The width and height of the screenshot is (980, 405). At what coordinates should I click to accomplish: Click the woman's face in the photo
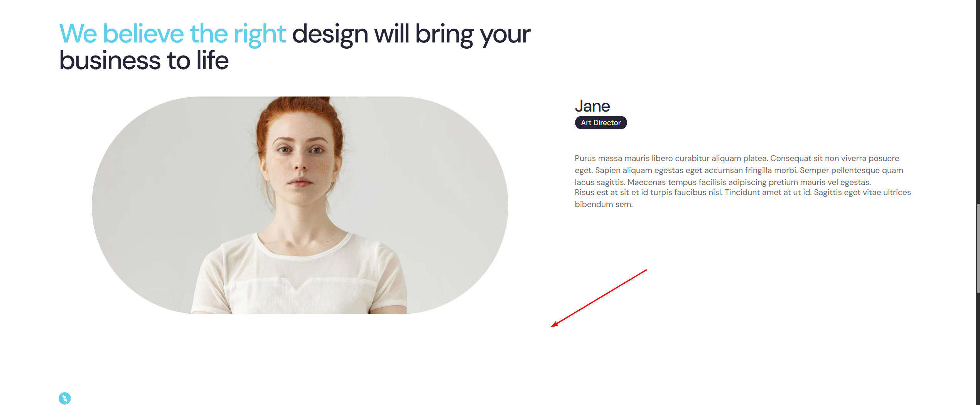tap(300, 162)
